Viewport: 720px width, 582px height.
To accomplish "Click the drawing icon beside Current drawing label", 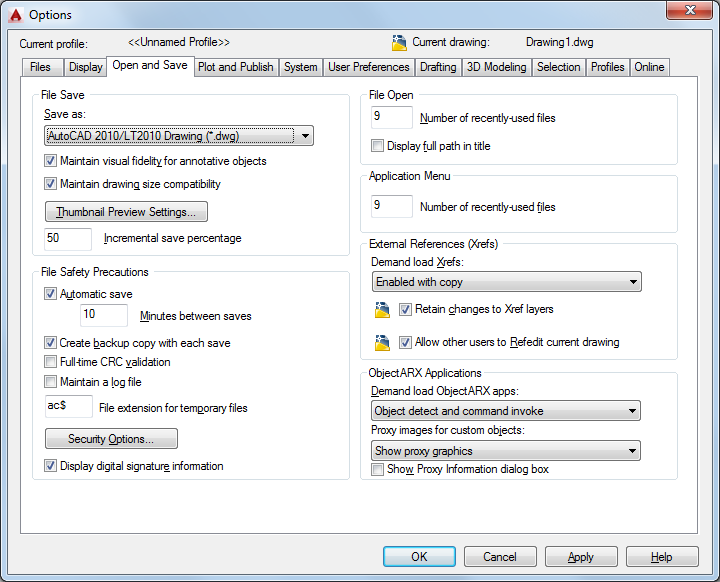I will [399, 43].
